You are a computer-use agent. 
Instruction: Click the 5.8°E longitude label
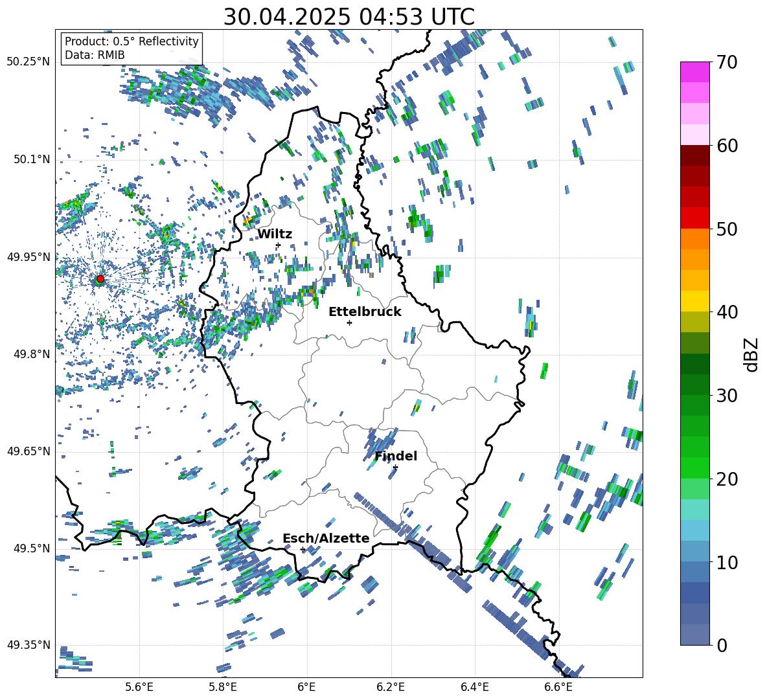point(223,687)
